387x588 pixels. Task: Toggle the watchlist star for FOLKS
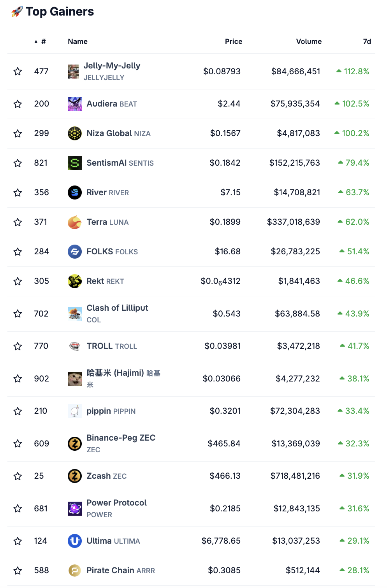coord(18,252)
